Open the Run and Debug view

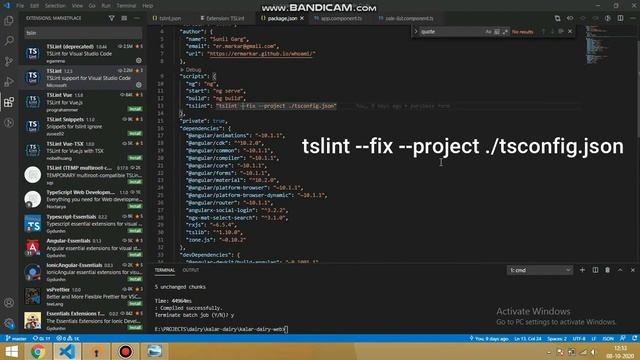(x=9, y=82)
